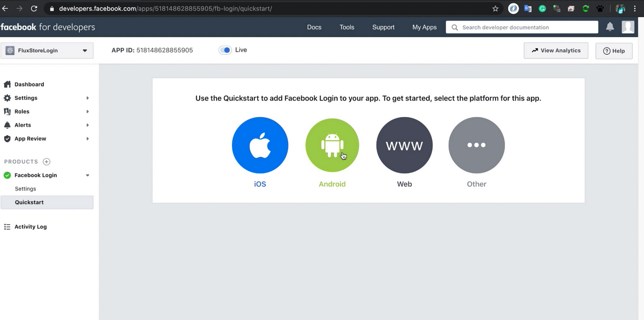Expand the Roles sidebar submenu arrow
Viewport: 644px width, 320px height.
pos(87,111)
